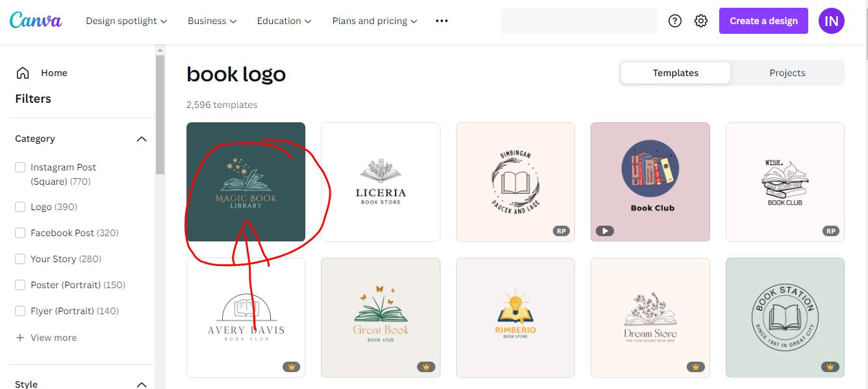
Task: Click the RP badge on Rimbingan template
Action: [561, 231]
